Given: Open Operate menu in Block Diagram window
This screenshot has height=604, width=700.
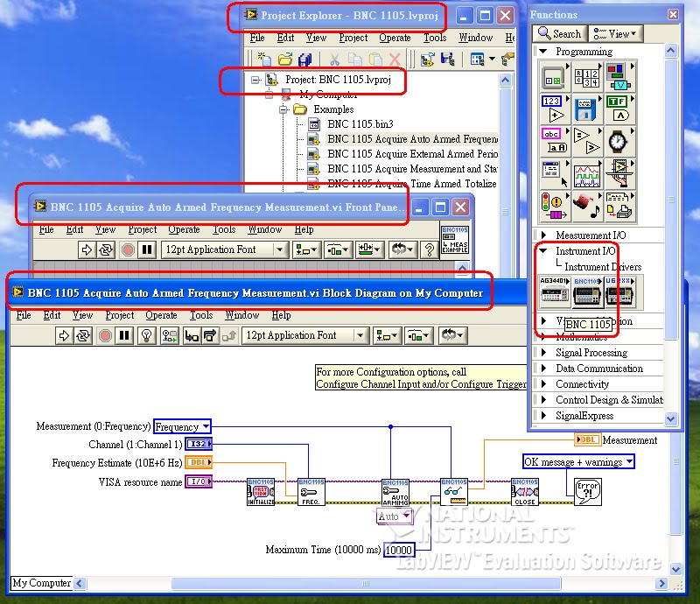Looking at the screenshot, I should point(161,315).
